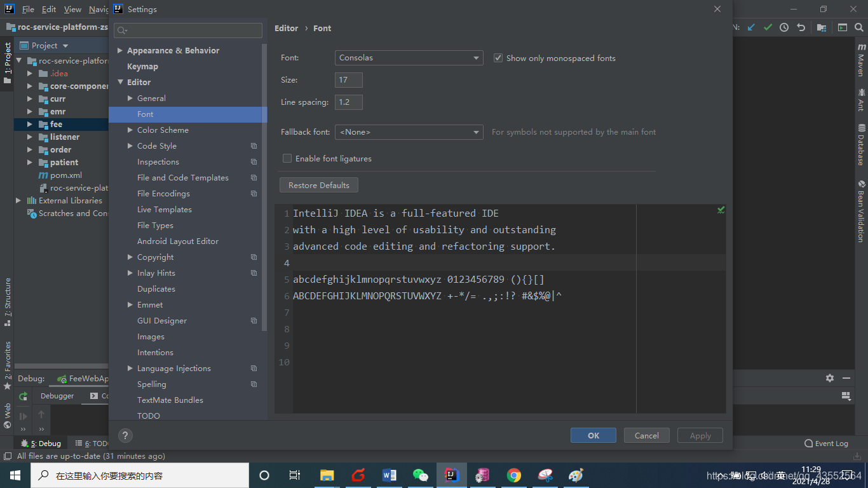Click the green inspection check in preview
This screenshot has height=488, width=868.
[x=721, y=210]
